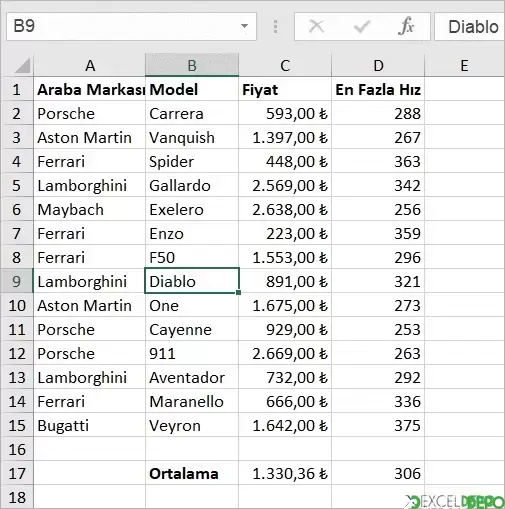Select column E header

[464, 65]
